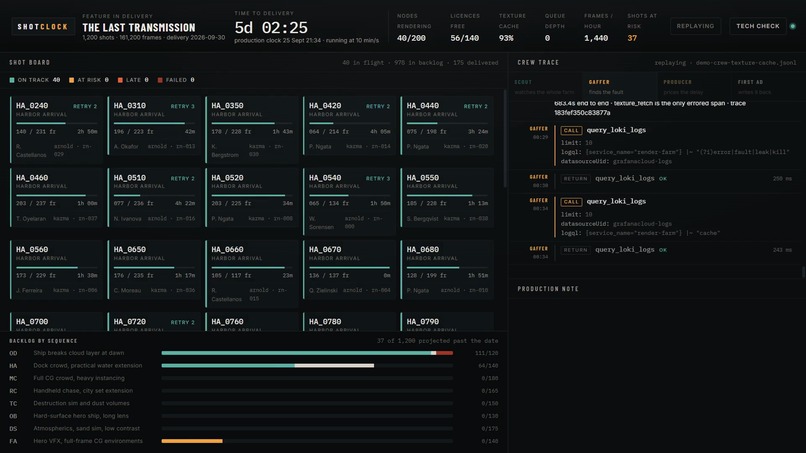Click the Nodes Rendering 40/200 value

coord(411,38)
